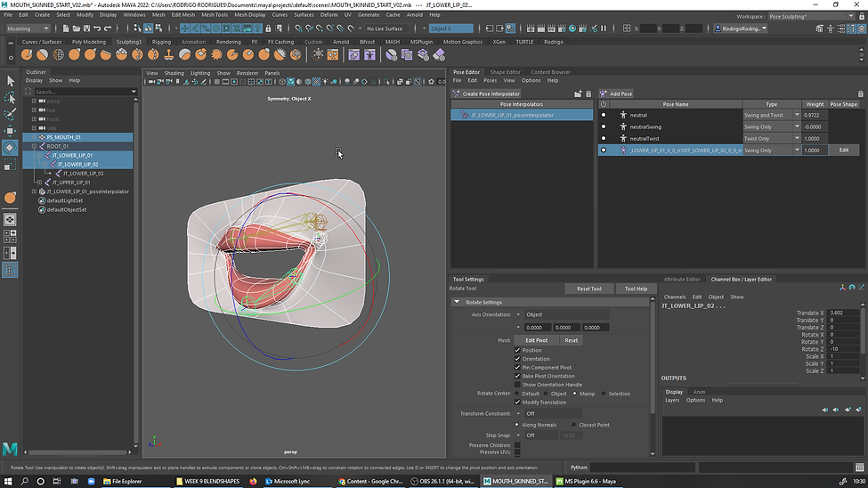The height and width of the screenshot is (488, 868).
Task: Open the Script Editor icon at bottom right
Action: (x=859, y=468)
